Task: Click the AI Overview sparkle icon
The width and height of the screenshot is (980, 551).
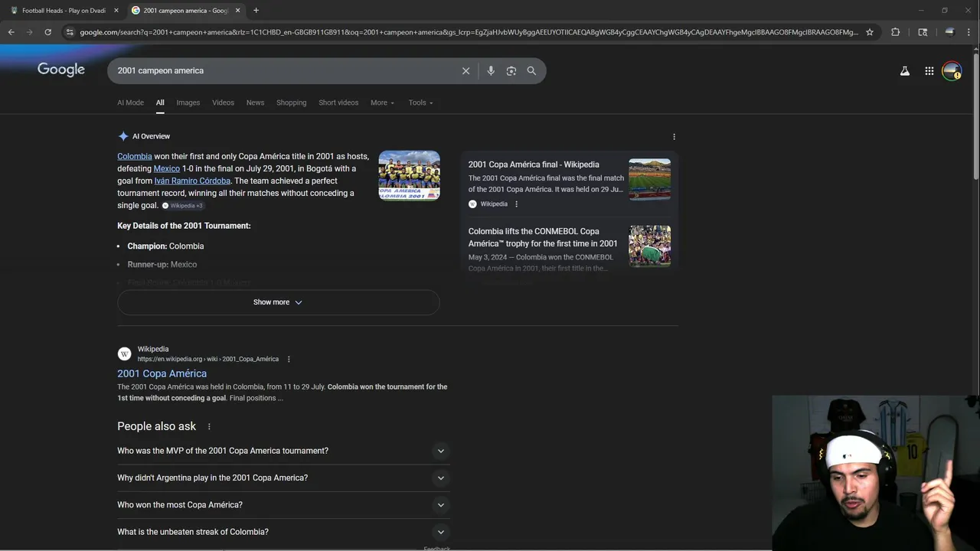Action: pyautogui.click(x=123, y=136)
